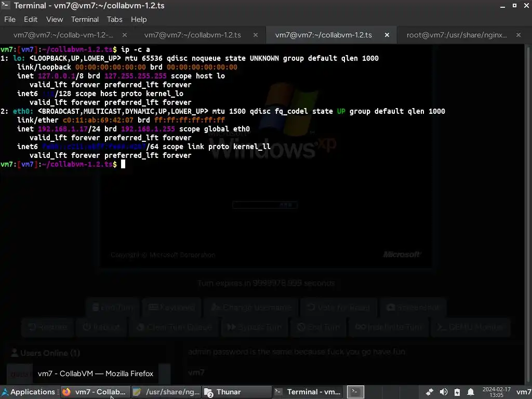Click the green UP state text
Image resolution: width=532 pixels, height=399 pixels.
[x=341, y=111]
